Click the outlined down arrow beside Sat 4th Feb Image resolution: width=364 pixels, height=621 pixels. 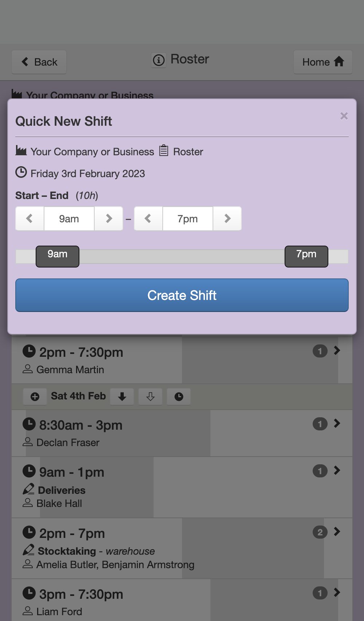tap(150, 397)
